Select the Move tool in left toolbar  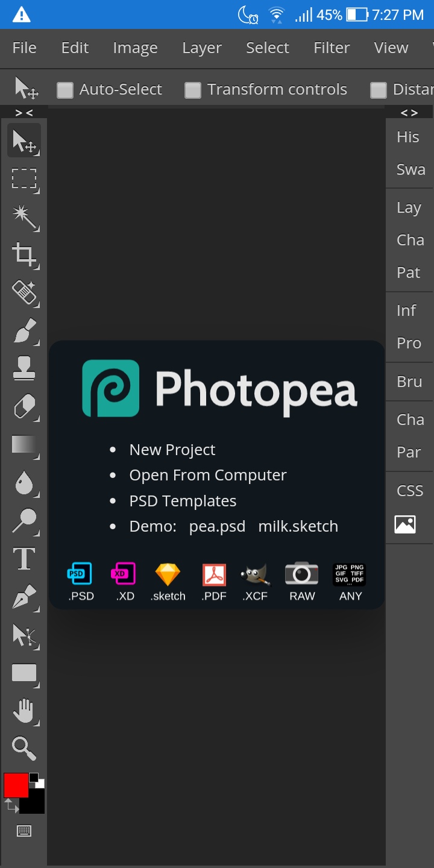[24, 140]
